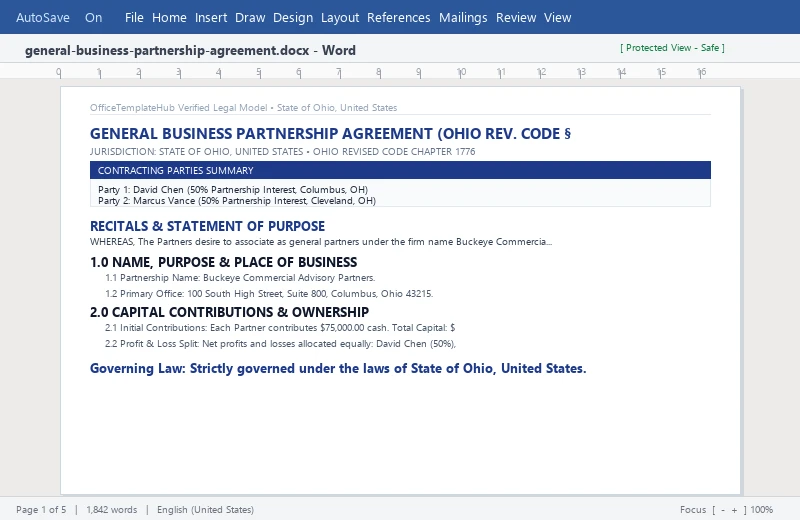
Task: Toggle the AutoSave On switch
Action: click(x=93, y=17)
